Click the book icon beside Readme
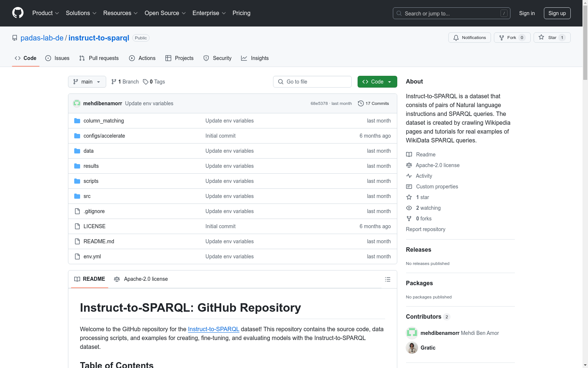The image size is (588, 368). tap(409, 155)
